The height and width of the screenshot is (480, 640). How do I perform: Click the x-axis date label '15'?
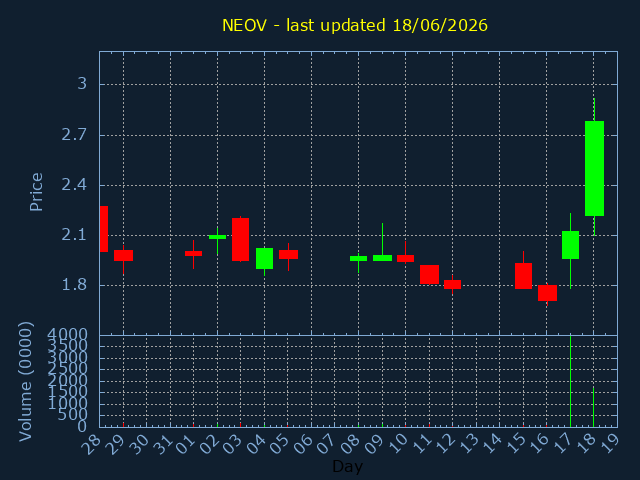516,444
